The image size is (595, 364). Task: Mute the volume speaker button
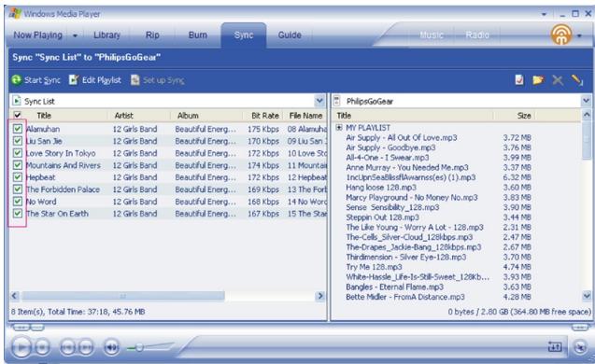tap(111, 347)
